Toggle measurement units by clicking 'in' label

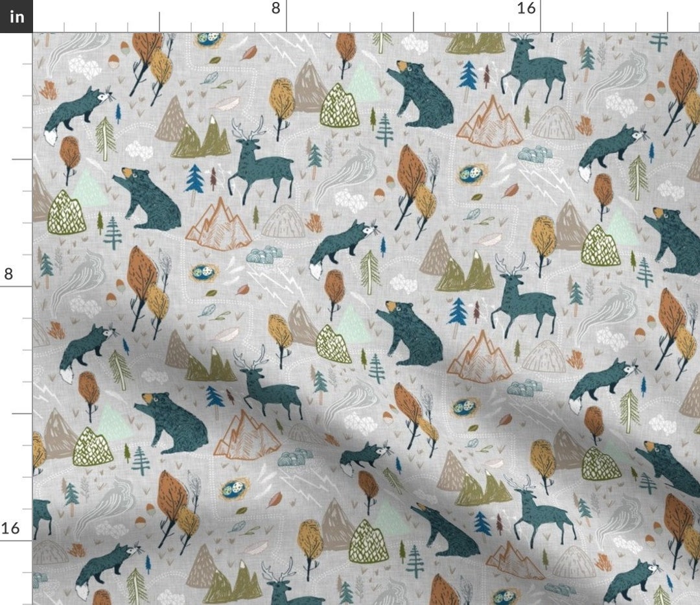[x=16, y=16]
